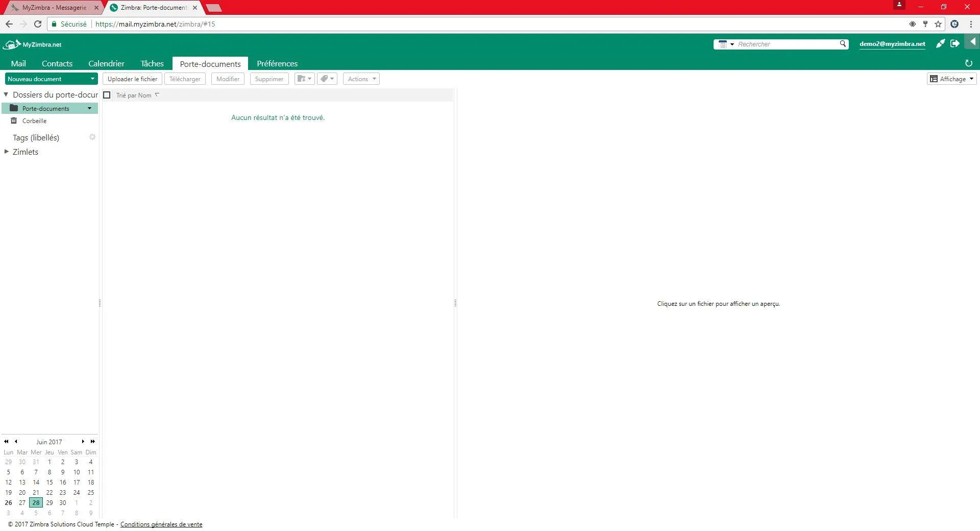Go to next month in mini calendar

click(x=83, y=442)
